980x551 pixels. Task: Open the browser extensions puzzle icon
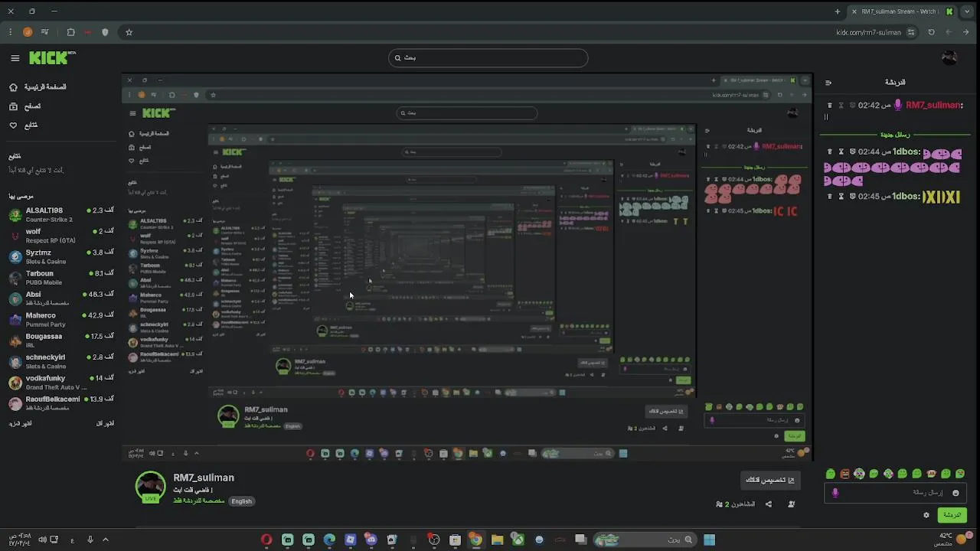click(x=70, y=32)
